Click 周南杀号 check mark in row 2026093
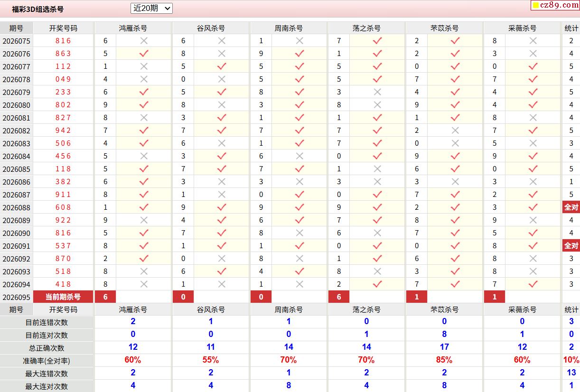 click(299, 271)
